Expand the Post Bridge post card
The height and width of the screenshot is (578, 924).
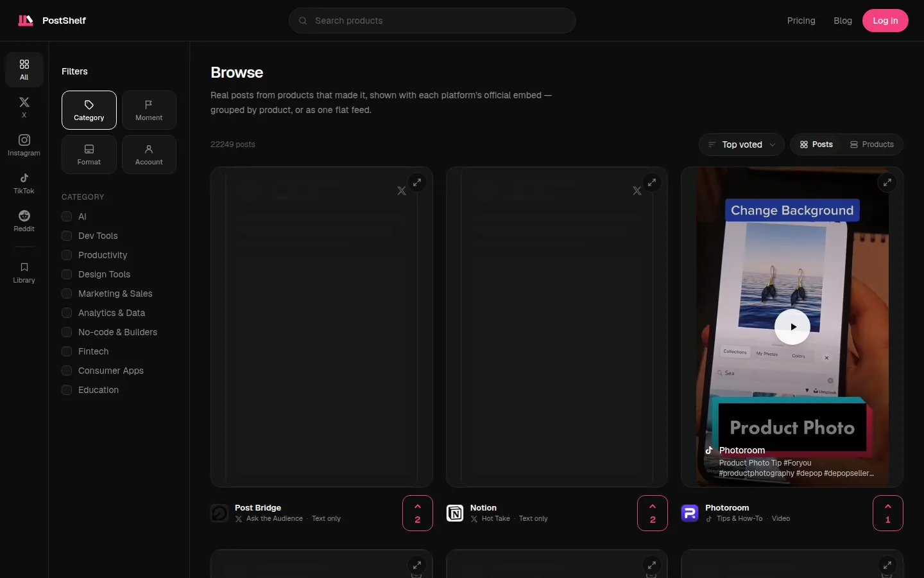click(x=417, y=182)
